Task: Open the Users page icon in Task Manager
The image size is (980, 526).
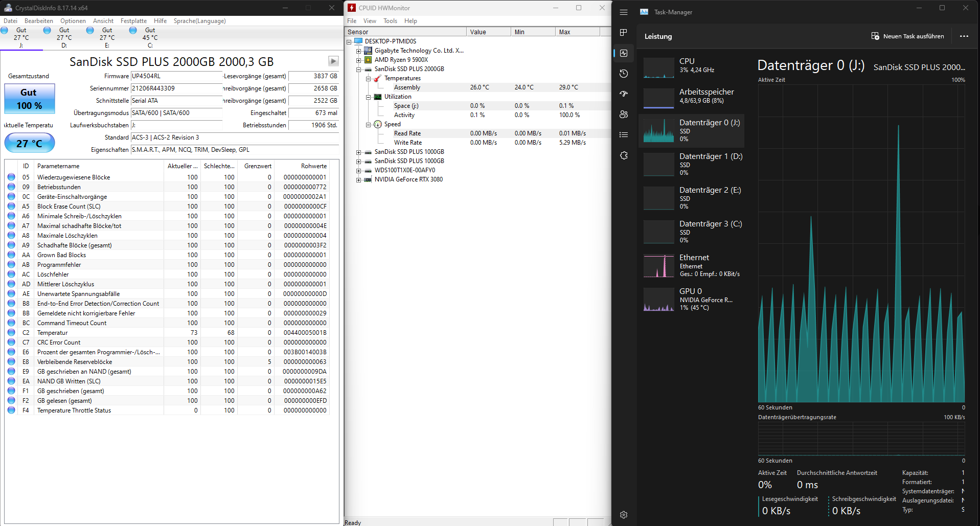Action: (624, 115)
